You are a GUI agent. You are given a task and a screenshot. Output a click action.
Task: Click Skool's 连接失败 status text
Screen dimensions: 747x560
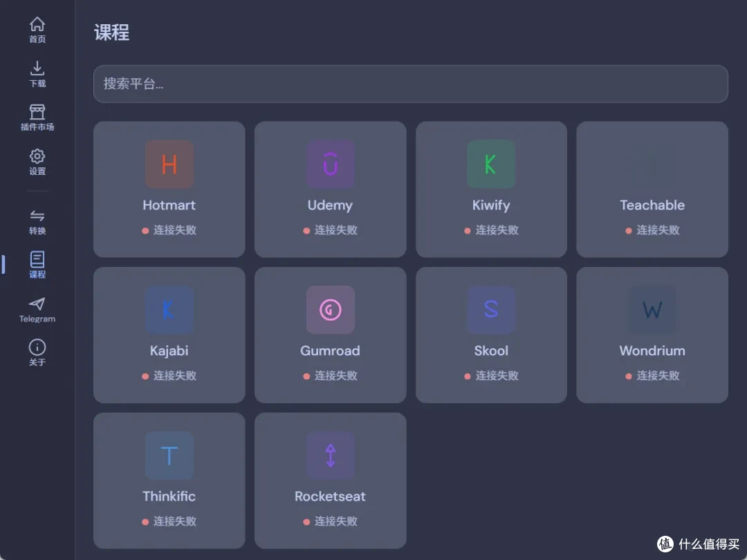[x=497, y=376]
